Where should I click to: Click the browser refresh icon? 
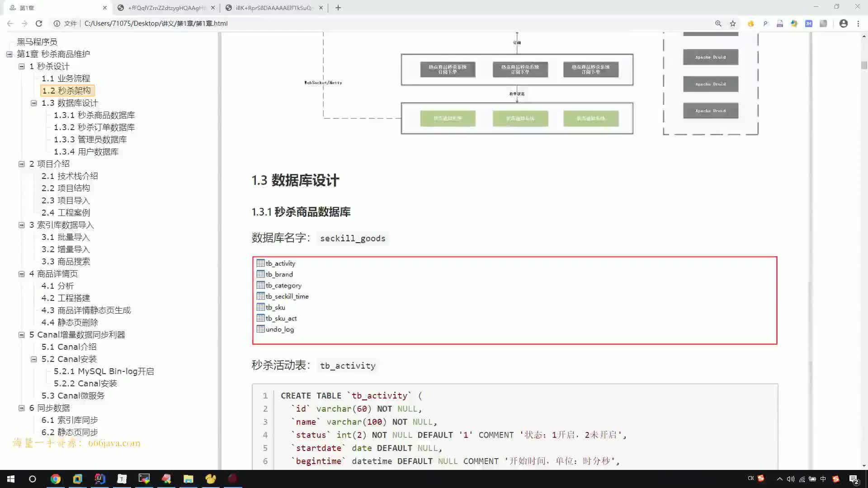tap(38, 23)
